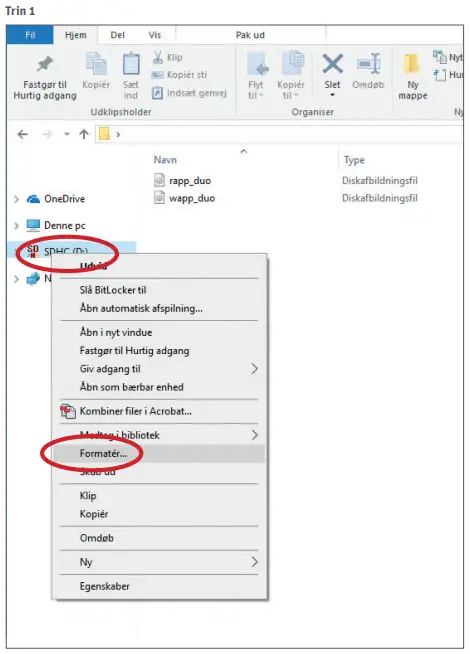Expand the OneDrive tree node

16,199
